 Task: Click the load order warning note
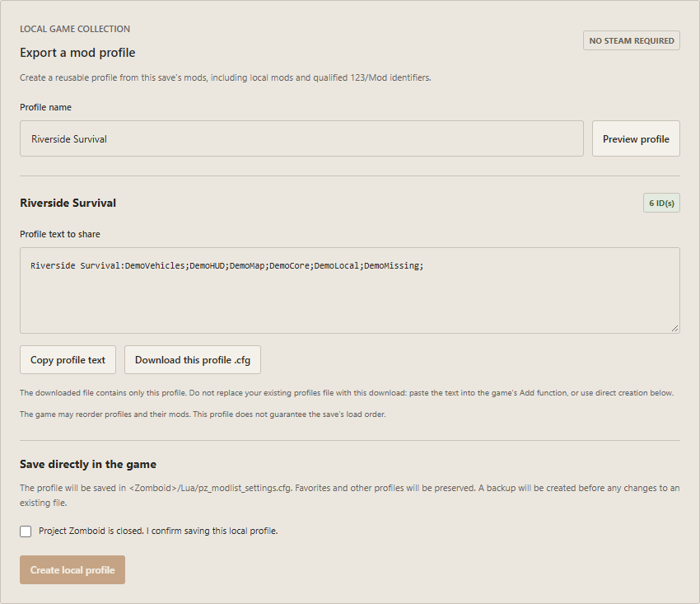pyautogui.click(x=203, y=414)
